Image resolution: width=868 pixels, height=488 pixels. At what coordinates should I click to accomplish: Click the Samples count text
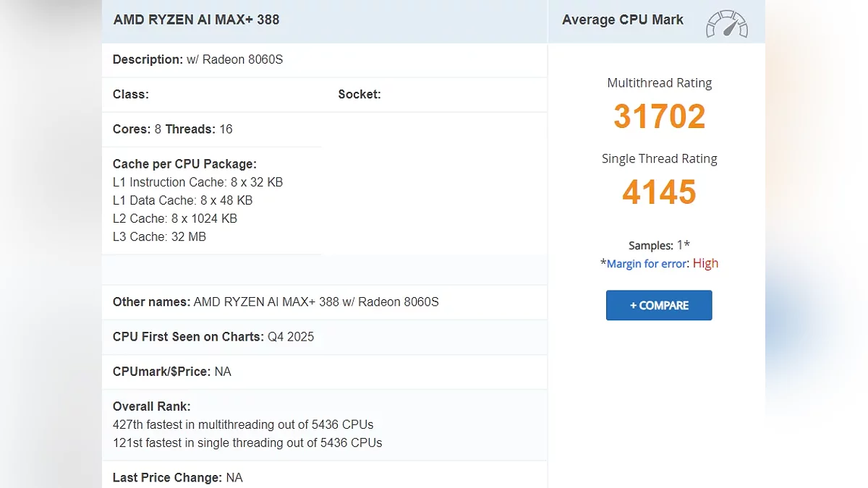pos(659,245)
